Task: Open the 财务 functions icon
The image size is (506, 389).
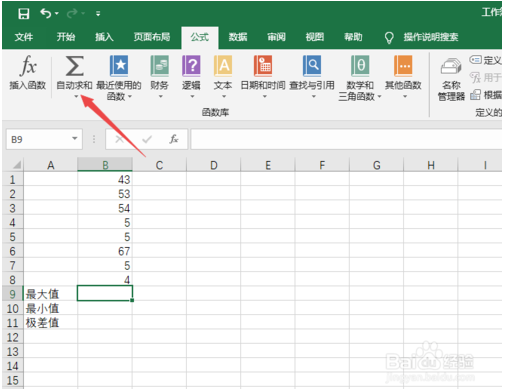Action: (x=159, y=66)
